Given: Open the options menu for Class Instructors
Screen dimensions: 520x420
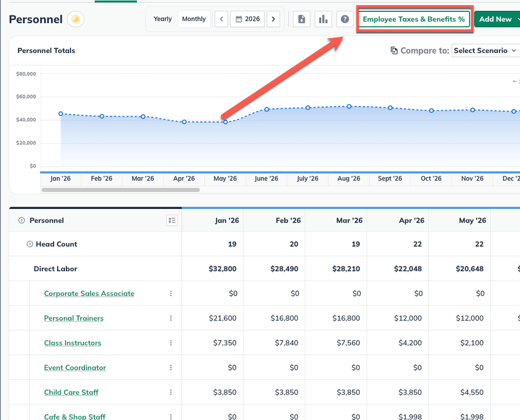Looking at the screenshot, I should tap(171, 343).
